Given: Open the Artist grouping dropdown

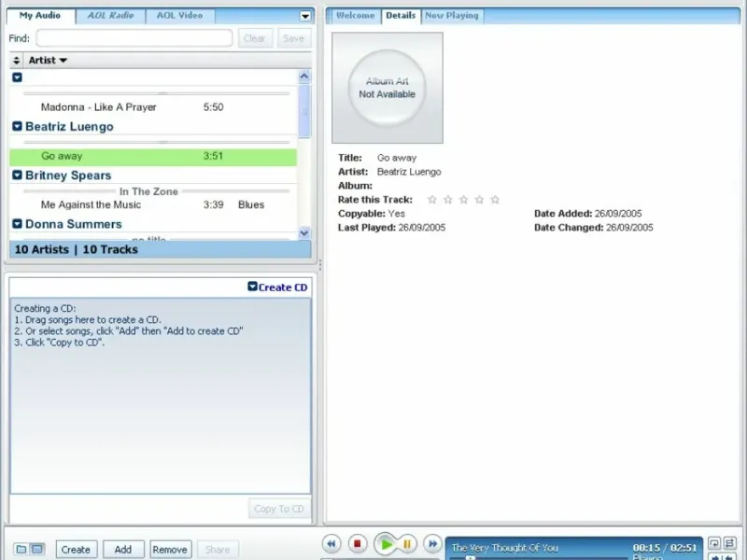Looking at the screenshot, I should pos(48,60).
